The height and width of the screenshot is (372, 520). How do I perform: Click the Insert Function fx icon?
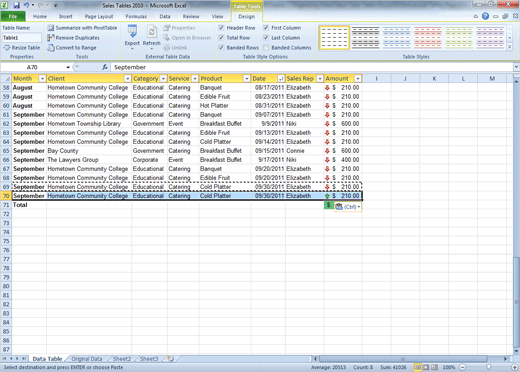tap(105, 67)
